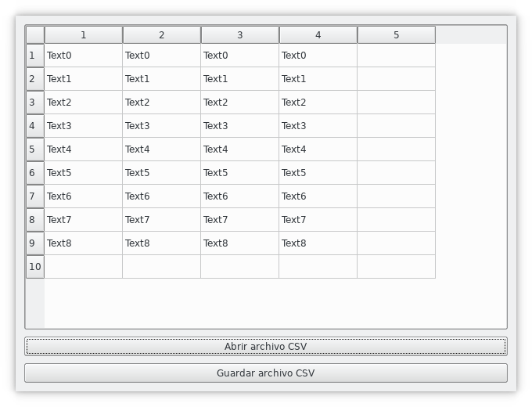Select column header 2
Viewport: 532px width, 407px height.
162,35
